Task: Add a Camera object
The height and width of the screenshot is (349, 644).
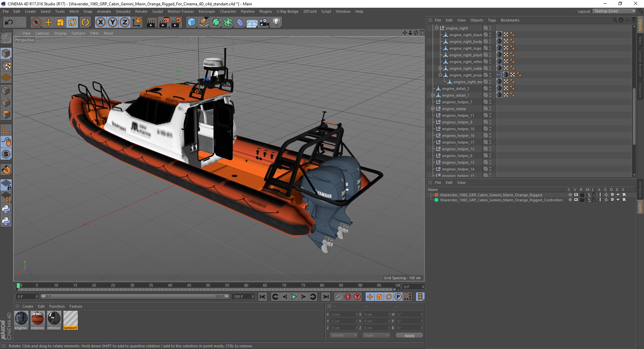Action: point(264,22)
